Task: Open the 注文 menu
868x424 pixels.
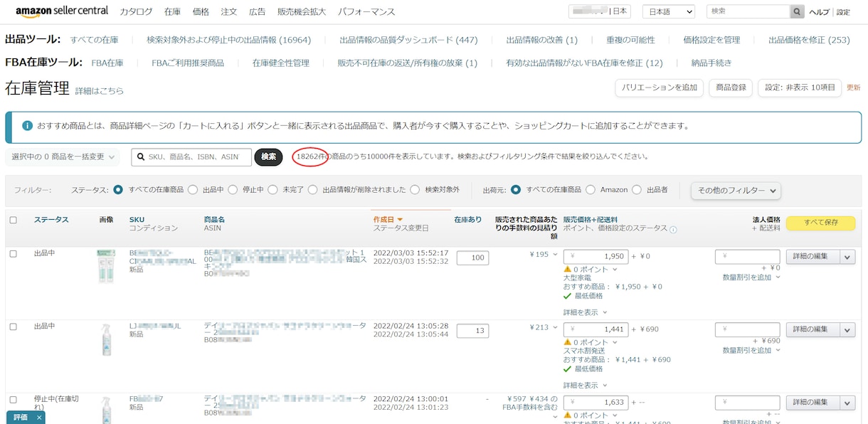Action: click(229, 12)
